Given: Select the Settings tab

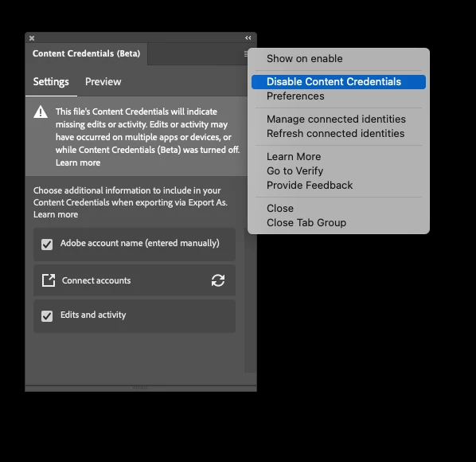Looking at the screenshot, I should (51, 82).
